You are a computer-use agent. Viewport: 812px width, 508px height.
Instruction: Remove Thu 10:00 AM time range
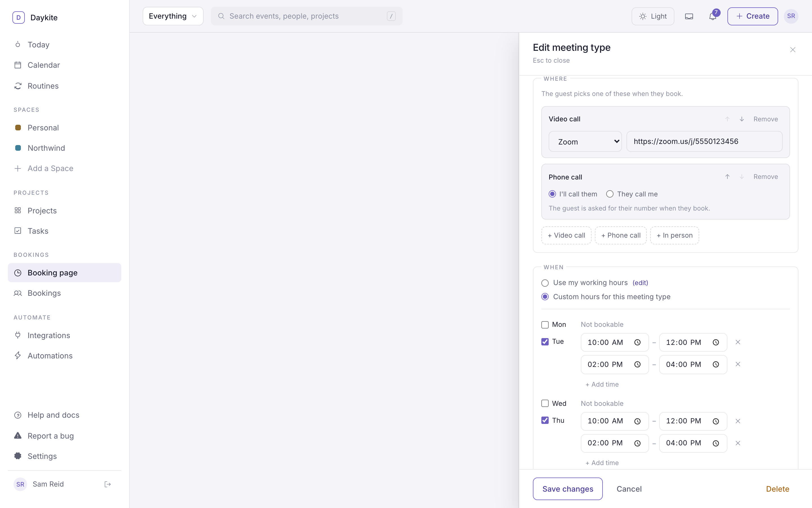click(x=738, y=421)
